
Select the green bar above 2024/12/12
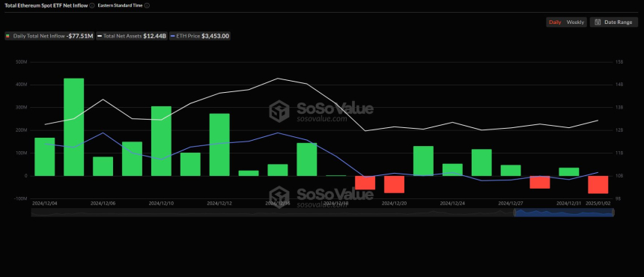tap(219, 144)
